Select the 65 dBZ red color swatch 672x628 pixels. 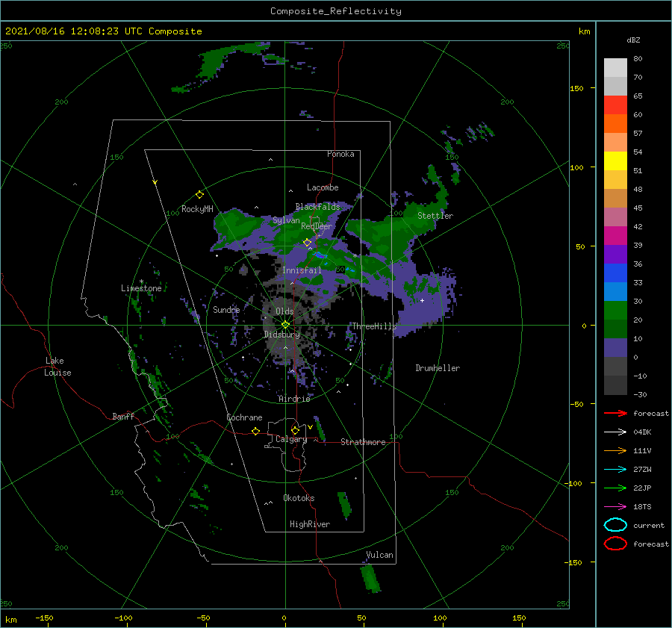(615, 105)
